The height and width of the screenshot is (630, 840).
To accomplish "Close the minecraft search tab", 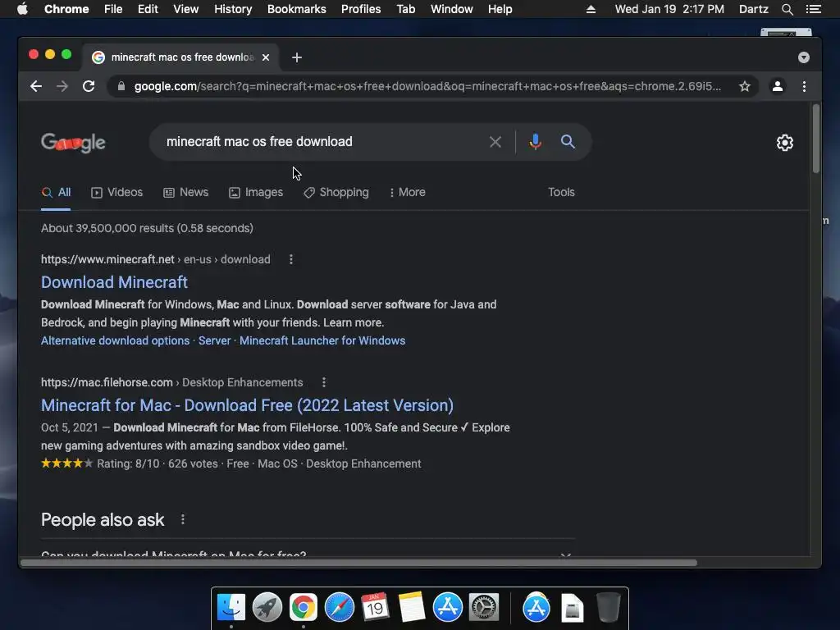I will click(x=266, y=57).
